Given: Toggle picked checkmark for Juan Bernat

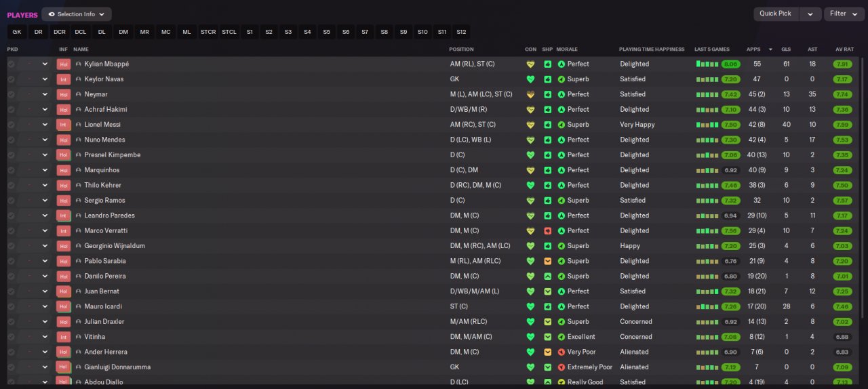Looking at the screenshot, I should coord(11,291).
